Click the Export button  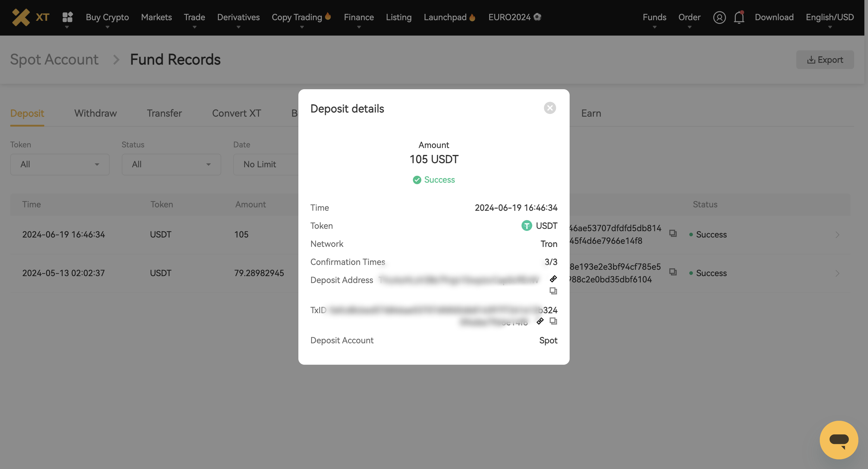point(825,60)
